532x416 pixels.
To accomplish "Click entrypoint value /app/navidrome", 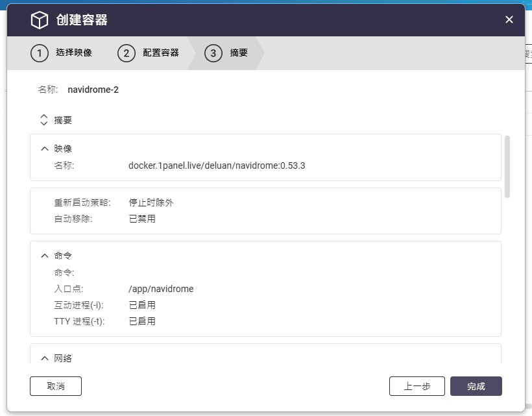I will (161, 289).
